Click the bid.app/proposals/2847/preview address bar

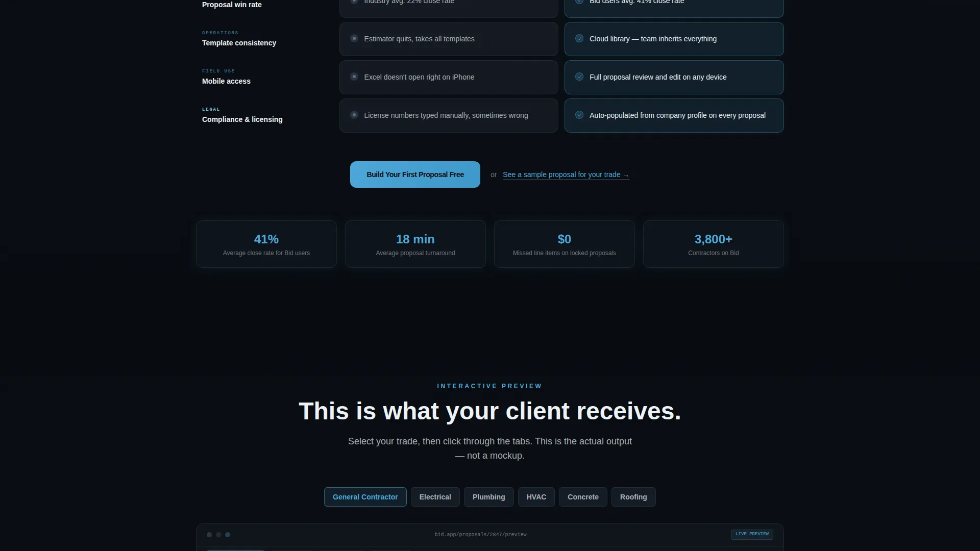480,535
